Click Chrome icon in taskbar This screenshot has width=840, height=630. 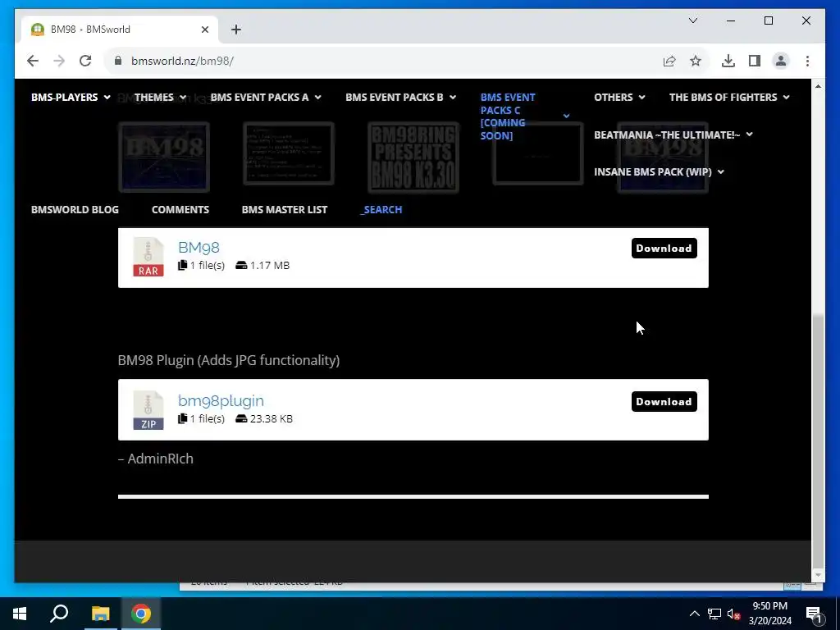(141, 614)
